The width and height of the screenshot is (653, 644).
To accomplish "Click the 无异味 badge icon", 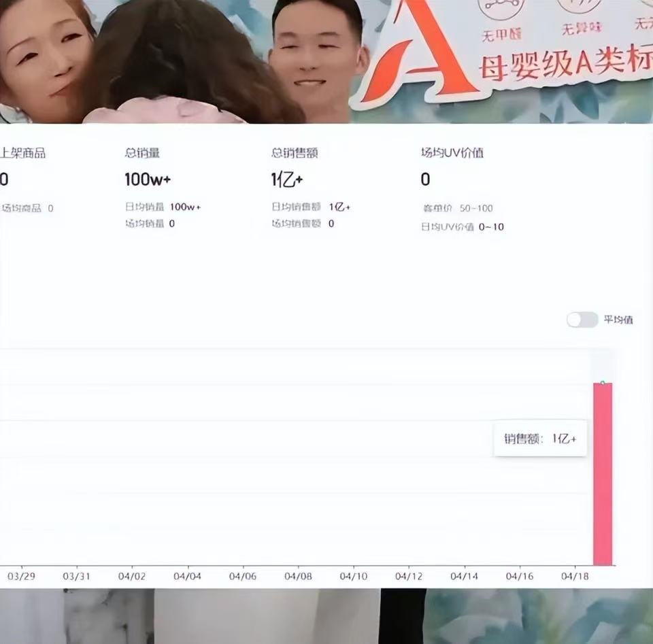I will [x=580, y=6].
